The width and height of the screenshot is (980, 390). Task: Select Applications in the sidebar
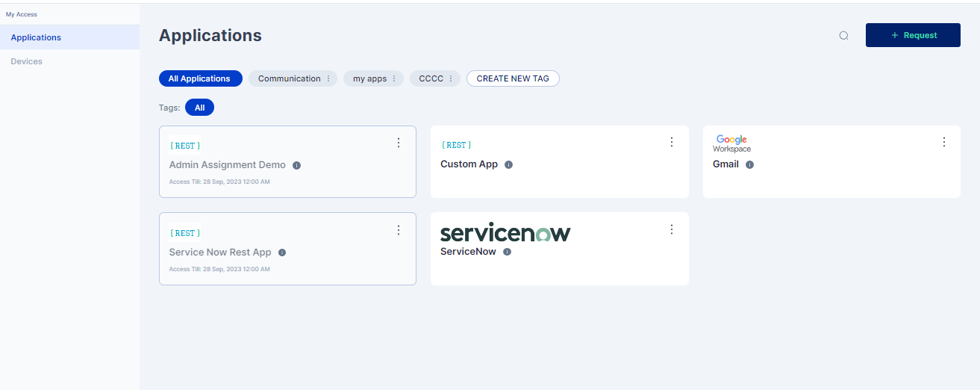(x=36, y=37)
